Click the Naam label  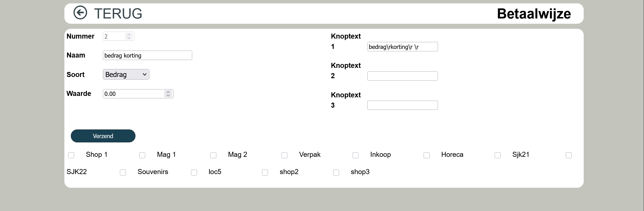point(76,55)
